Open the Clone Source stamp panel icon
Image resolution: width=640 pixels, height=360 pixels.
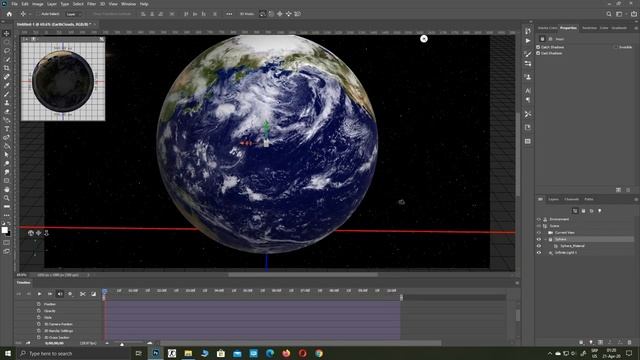[x=528, y=77]
